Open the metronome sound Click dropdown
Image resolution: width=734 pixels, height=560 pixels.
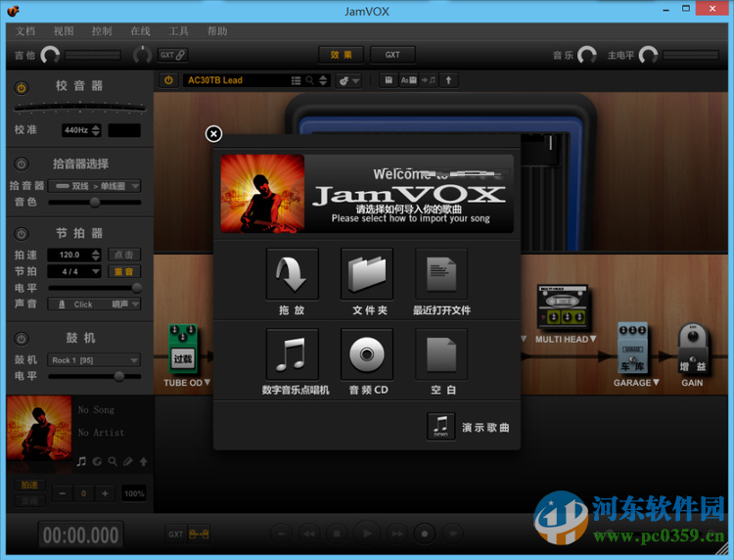(x=94, y=304)
